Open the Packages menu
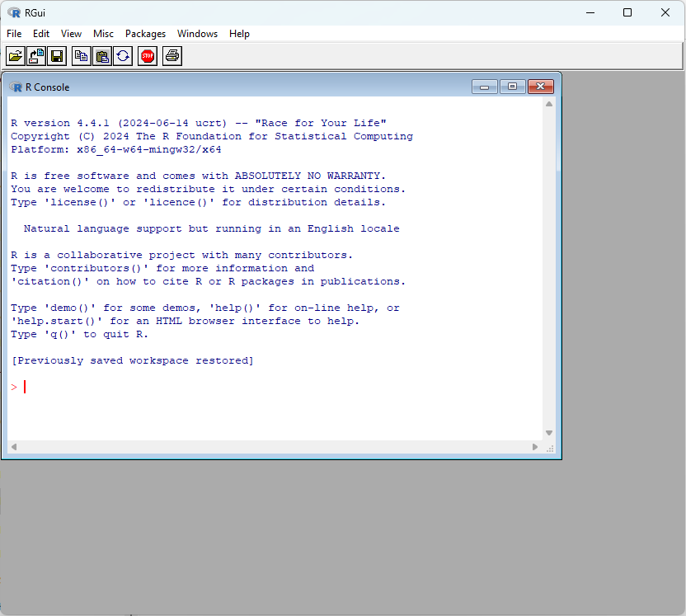The image size is (686, 616). (145, 34)
